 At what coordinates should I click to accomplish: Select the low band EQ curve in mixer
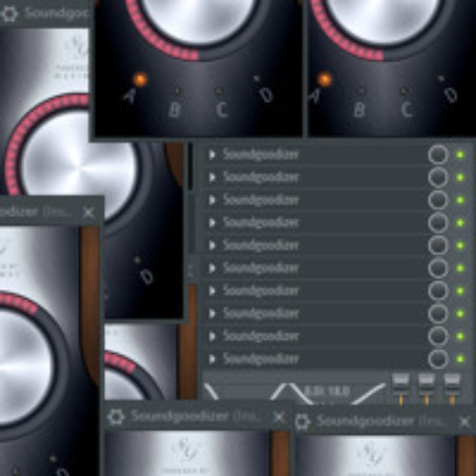click(x=211, y=392)
